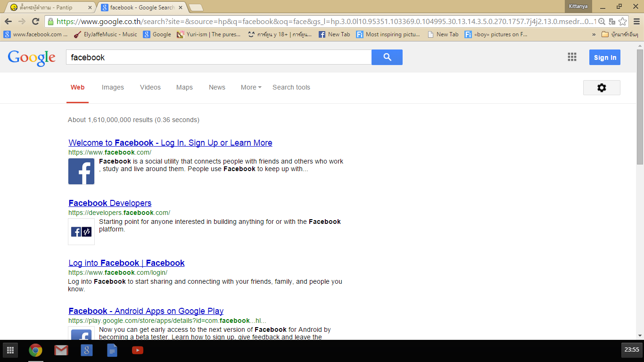Open Search tools options
This screenshot has width=644, height=362.
[291, 87]
